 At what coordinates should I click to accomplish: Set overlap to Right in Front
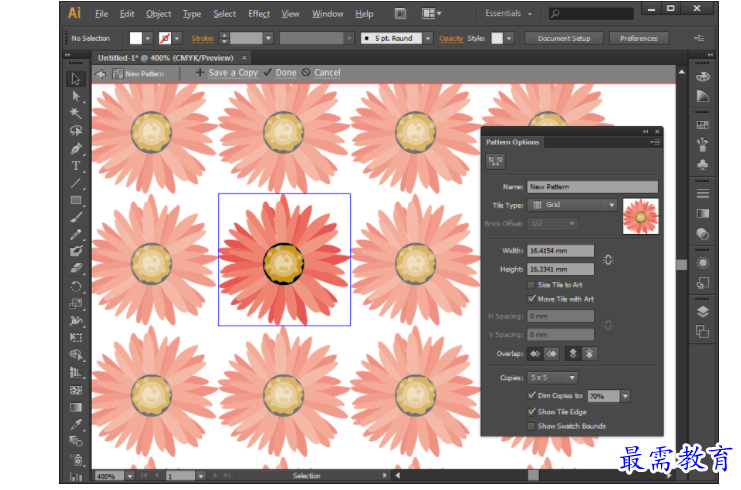[x=551, y=353]
